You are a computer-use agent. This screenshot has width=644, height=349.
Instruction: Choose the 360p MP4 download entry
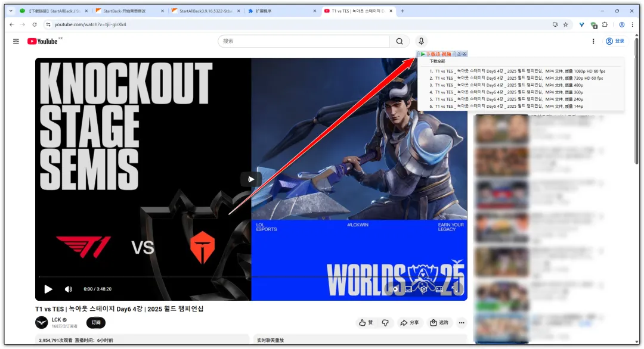tap(506, 92)
